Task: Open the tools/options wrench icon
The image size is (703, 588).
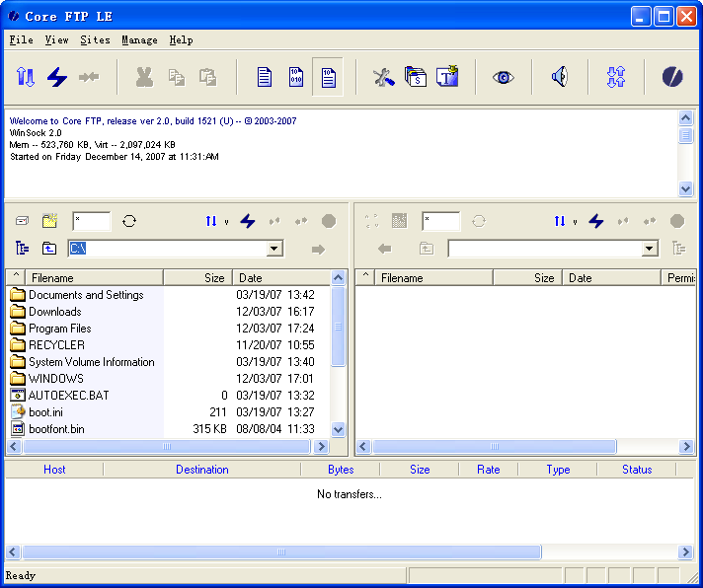Action: pyautogui.click(x=384, y=77)
